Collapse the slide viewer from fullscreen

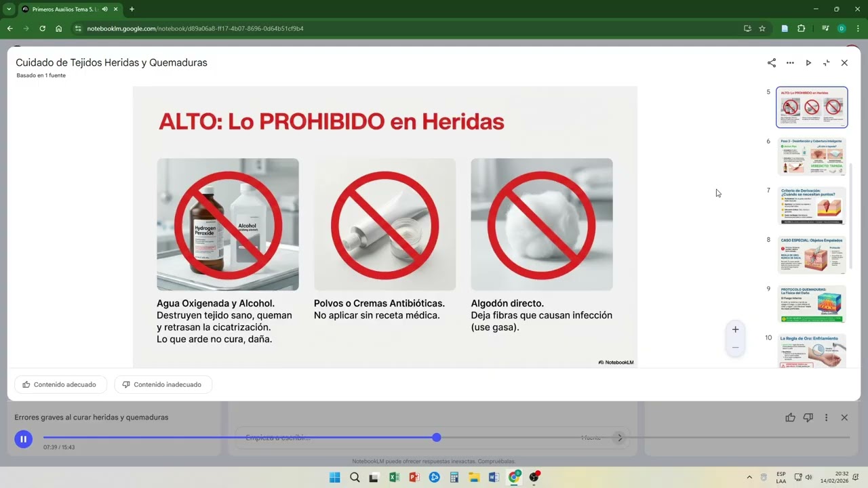pos(826,62)
